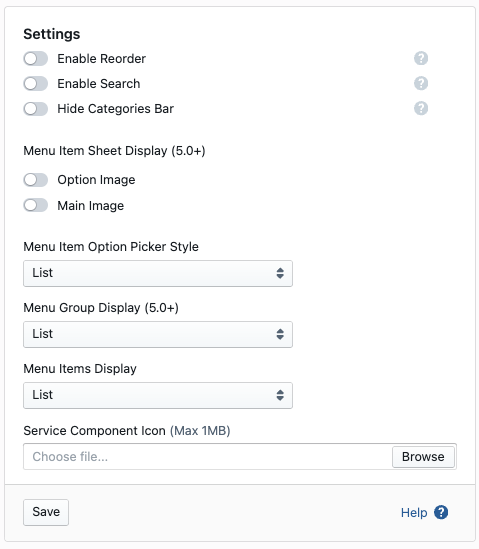Open Menu Group Display dropdown

click(x=158, y=334)
